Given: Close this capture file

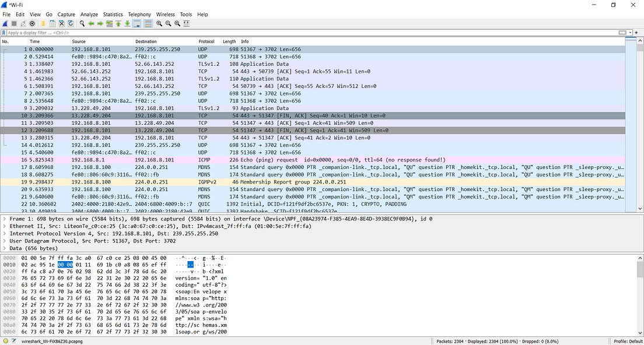Looking at the screenshot, I should (x=61, y=24).
